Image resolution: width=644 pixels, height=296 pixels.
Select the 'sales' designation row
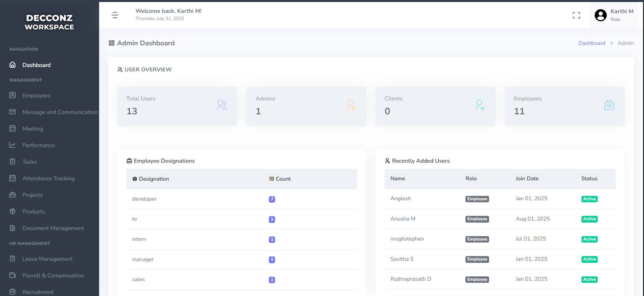(x=242, y=279)
